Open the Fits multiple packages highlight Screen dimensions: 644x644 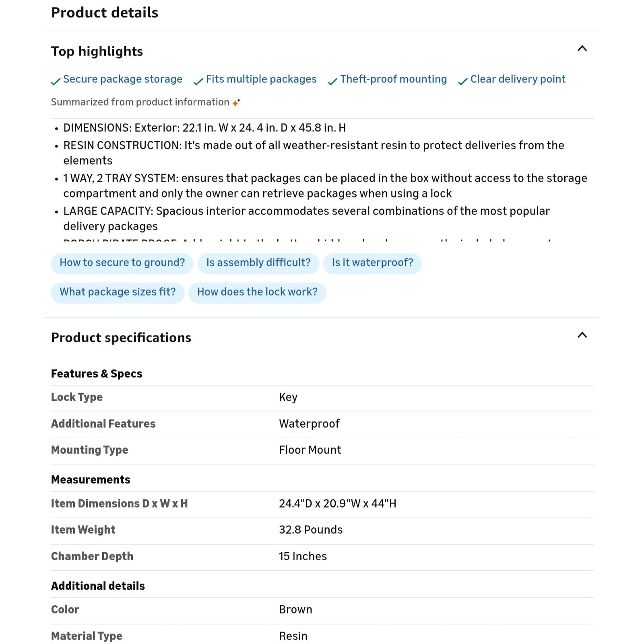pyautogui.click(x=261, y=79)
